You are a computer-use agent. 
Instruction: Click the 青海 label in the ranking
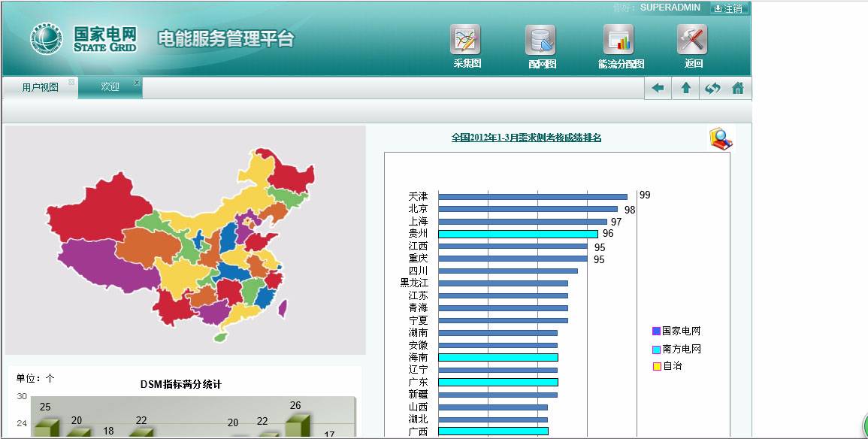418,307
